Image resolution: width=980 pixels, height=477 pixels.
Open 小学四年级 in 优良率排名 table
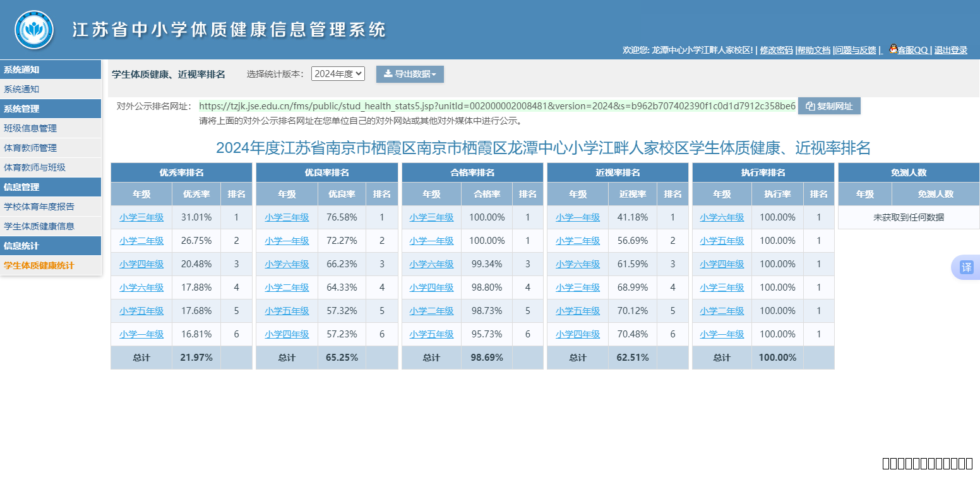coord(287,334)
